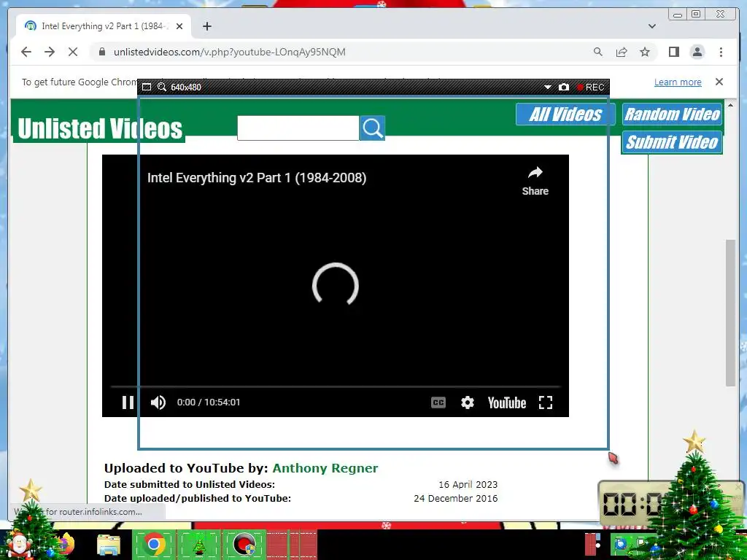The height and width of the screenshot is (560, 747).
Task: Switch to Chrome in the taskbar
Action: pos(154,544)
